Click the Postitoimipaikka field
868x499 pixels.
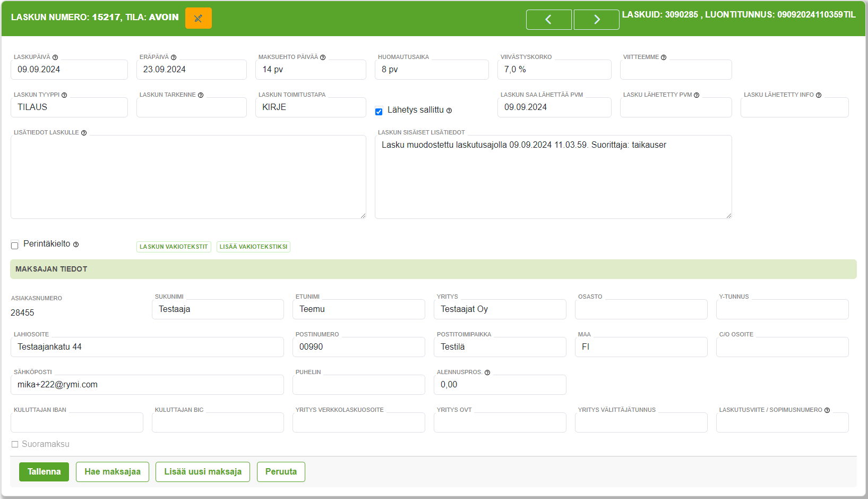[x=500, y=347]
